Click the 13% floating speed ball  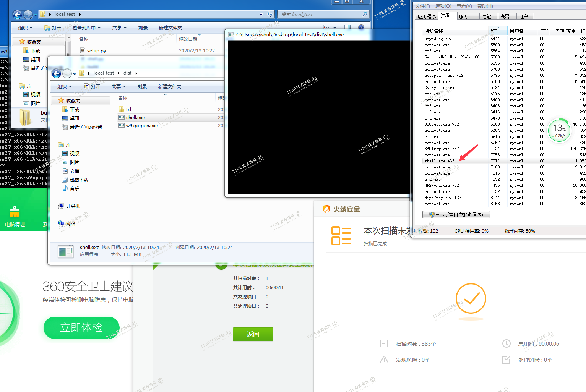tap(559, 130)
